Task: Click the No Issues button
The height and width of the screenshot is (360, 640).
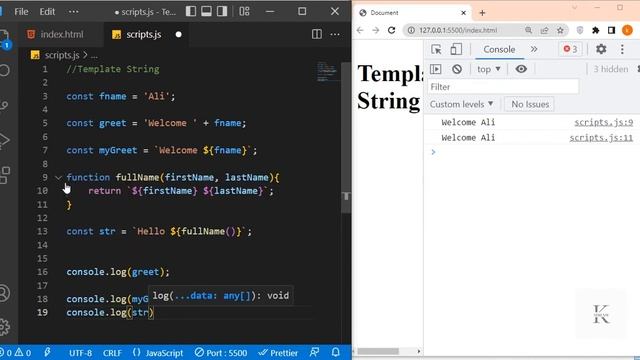Action: [x=530, y=104]
